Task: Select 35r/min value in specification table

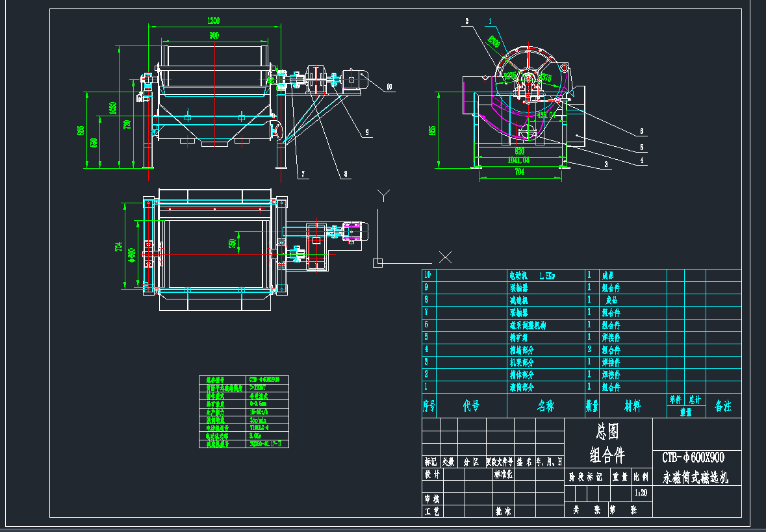Action: [x=259, y=420]
